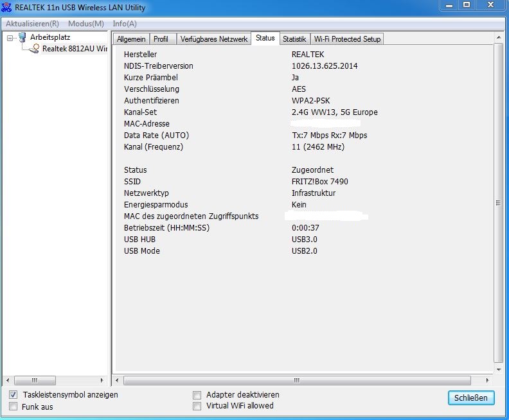The width and height of the screenshot is (509, 420).
Task: Click the Realtek app icon in title bar
Action: click(6, 7)
